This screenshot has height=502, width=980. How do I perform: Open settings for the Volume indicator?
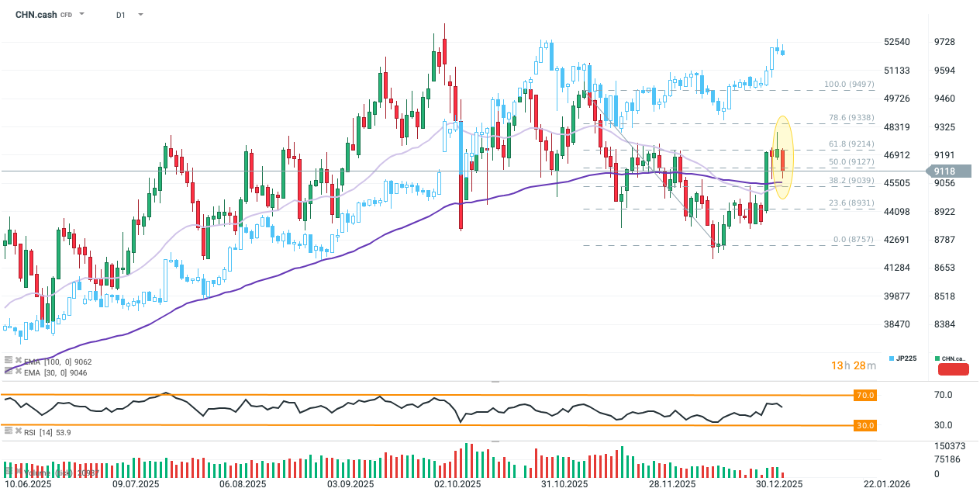click(x=8, y=471)
